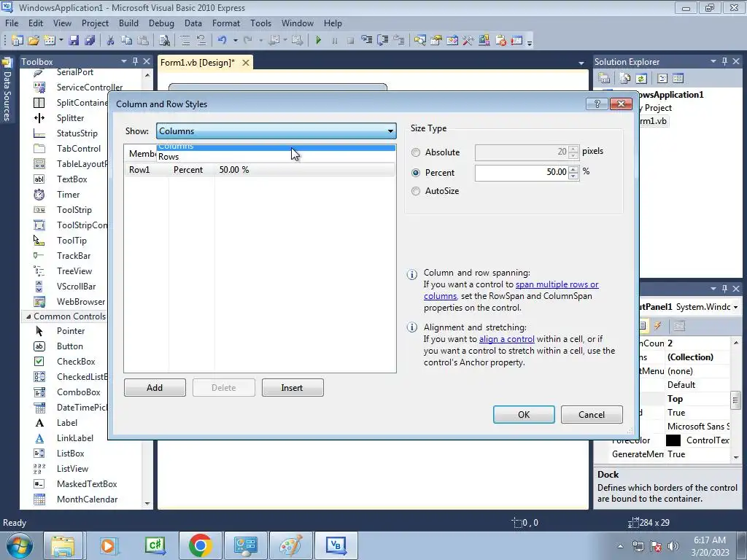The width and height of the screenshot is (747, 560).
Task: Increase Percent value with spinner up arrow
Action: 573,168
